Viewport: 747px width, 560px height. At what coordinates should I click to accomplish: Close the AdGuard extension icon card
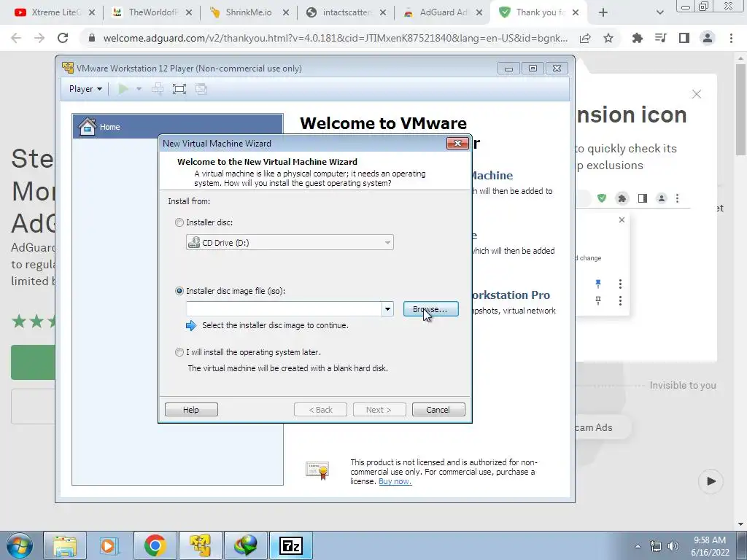click(697, 94)
